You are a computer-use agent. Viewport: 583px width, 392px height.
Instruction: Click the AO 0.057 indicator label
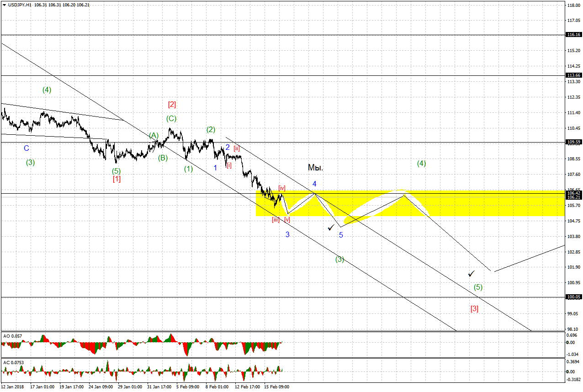[12, 336]
